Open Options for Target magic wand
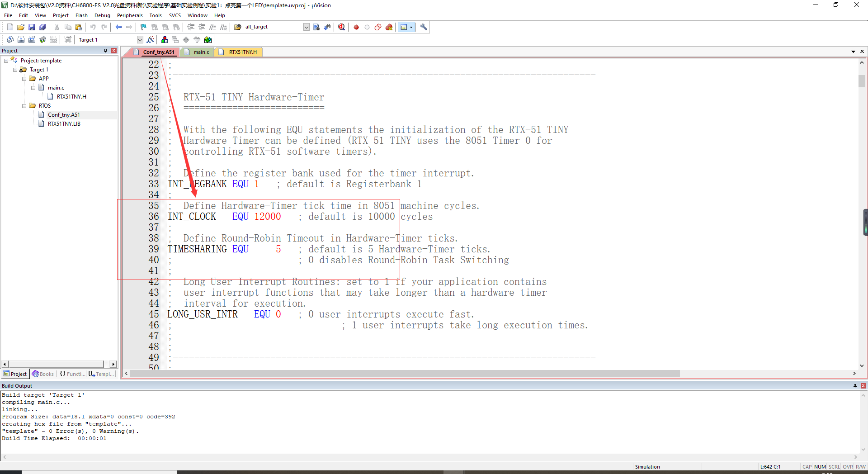 point(151,40)
